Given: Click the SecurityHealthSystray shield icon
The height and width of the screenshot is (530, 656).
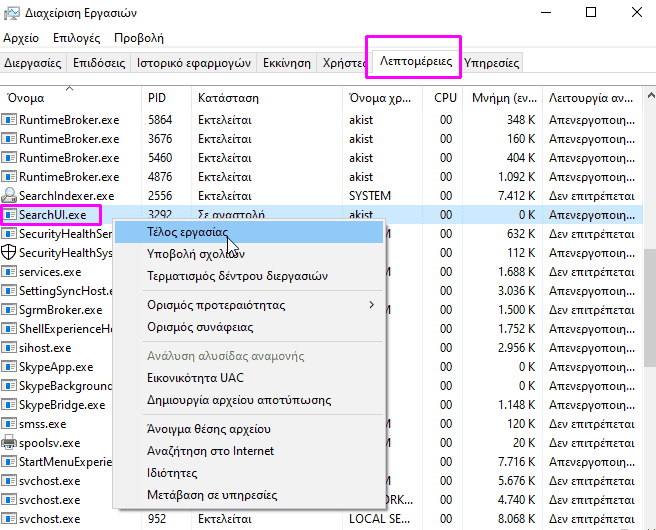Looking at the screenshot, I should 9,252.
